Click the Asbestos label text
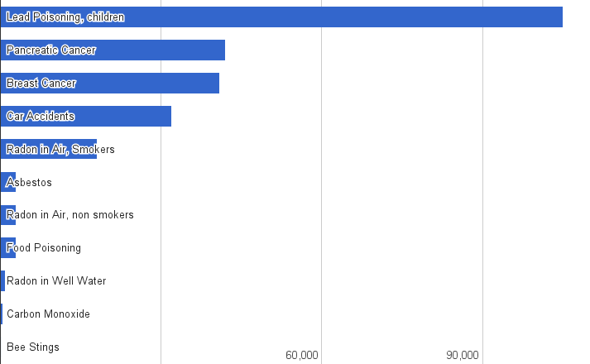Viewport: 590px width, 364px height. [x=29, y=182]
